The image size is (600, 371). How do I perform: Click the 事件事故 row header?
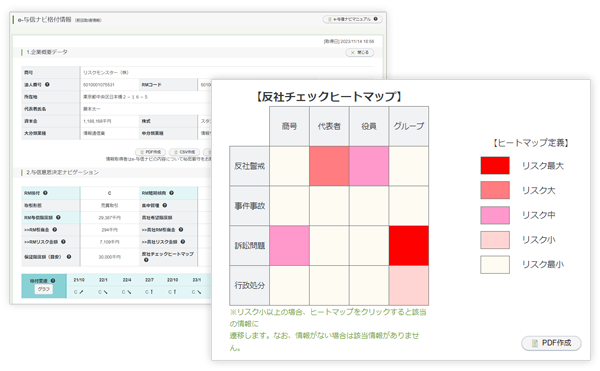click(249, 206)
